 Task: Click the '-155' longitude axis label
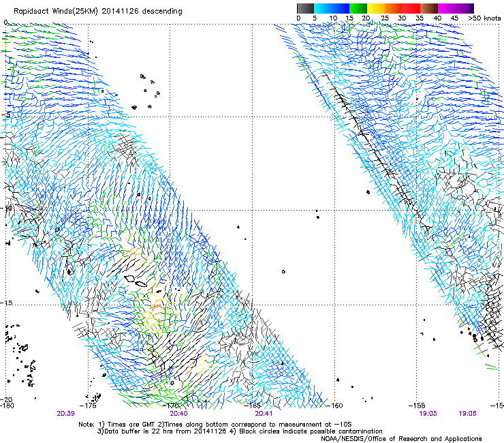[417, 406]
